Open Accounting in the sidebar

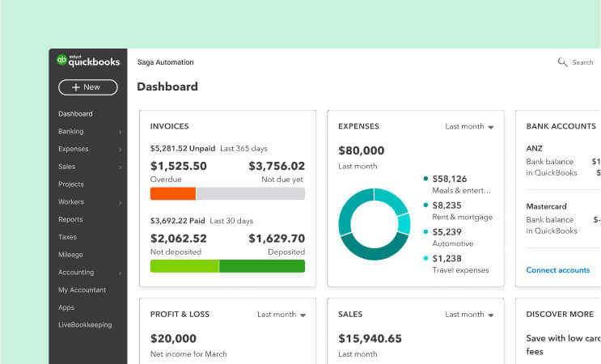click(x=76, y=273)
